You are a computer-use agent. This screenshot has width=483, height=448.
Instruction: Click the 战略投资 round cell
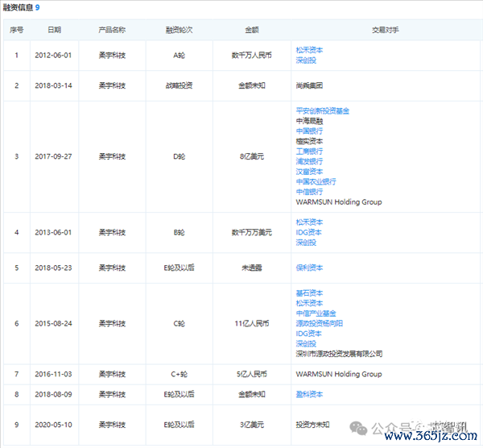click(x=180, y=85)
